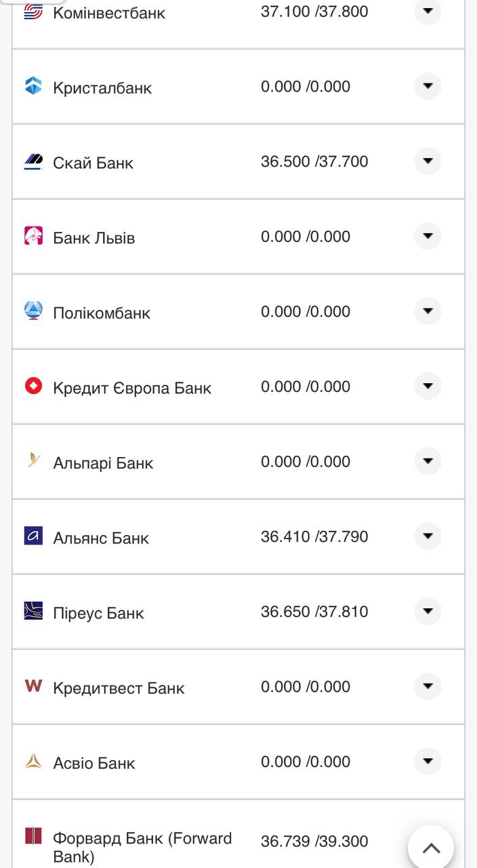Click the Альянс Банк logo icon
This screenshot has width=477, height=868.
pyautogui.click(x=33, y=536)
